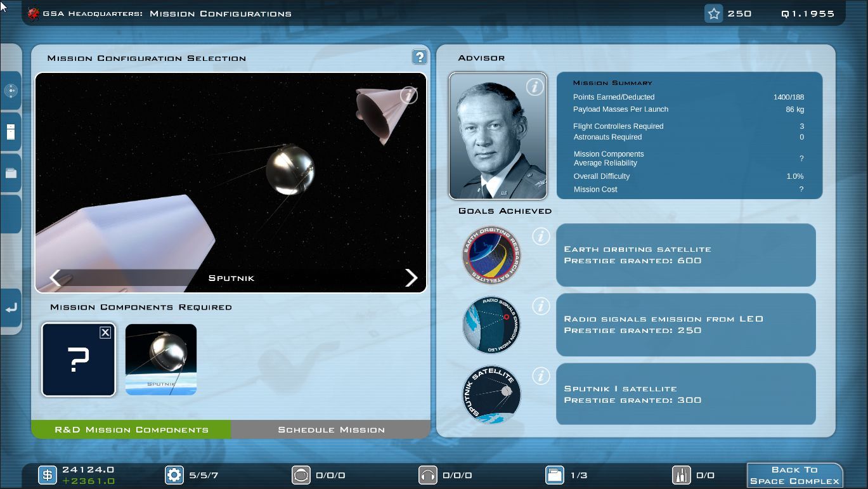This screenshot has height=489, width=868.
Task: Switch to Schedule Mission
Action: pos(331,429)
